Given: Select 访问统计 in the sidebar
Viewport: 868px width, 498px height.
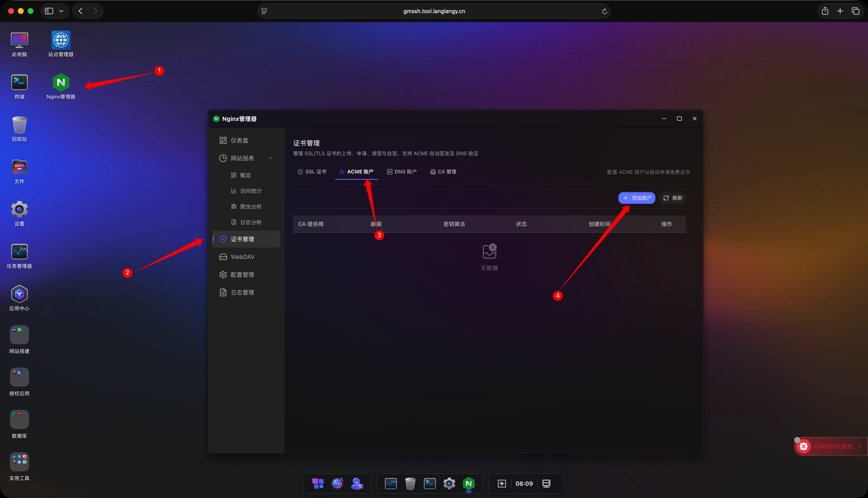Looking at the screenshot, I should [x=246, y=191].
